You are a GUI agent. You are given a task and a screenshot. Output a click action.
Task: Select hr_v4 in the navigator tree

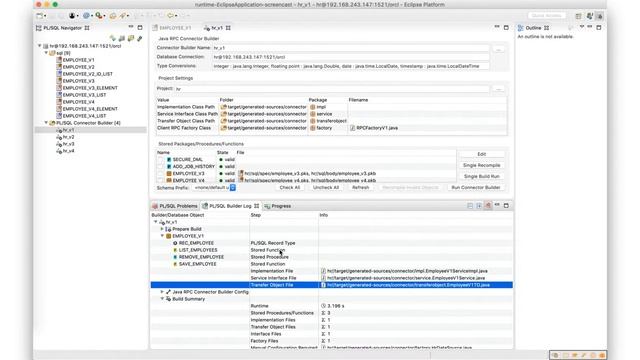pyautogui.click(x=68, y=151)
